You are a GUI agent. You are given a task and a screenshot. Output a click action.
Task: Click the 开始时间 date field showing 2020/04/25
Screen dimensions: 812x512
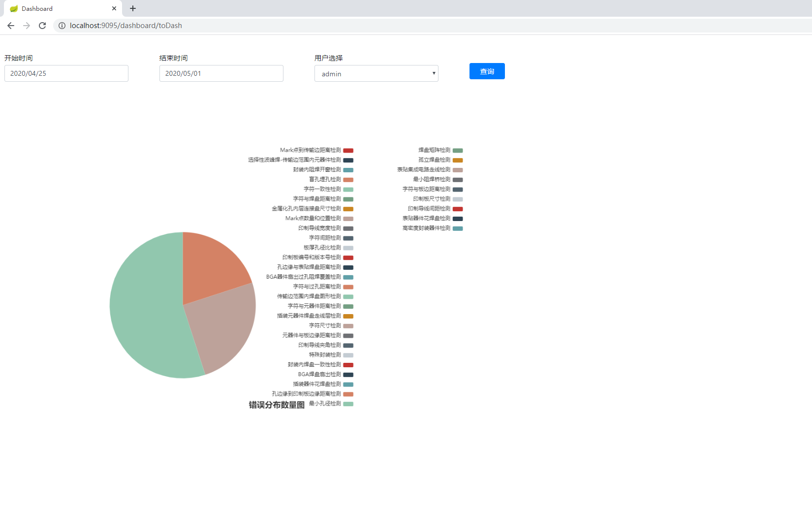pyautogui.click(x=66, y=73)
